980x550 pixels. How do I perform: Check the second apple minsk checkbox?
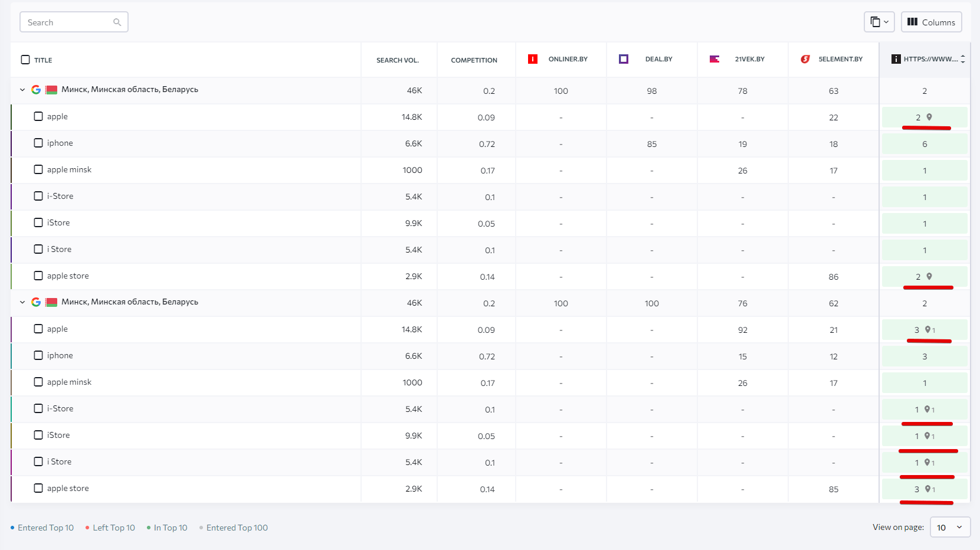[38, 382]
